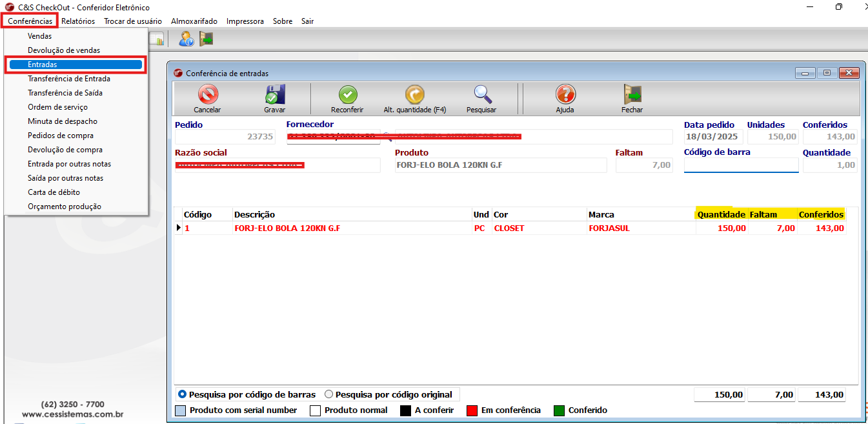Open Pesquisar with the magnifier icon
This screenshot has height=424, width=868.
[x=481, y=96]
